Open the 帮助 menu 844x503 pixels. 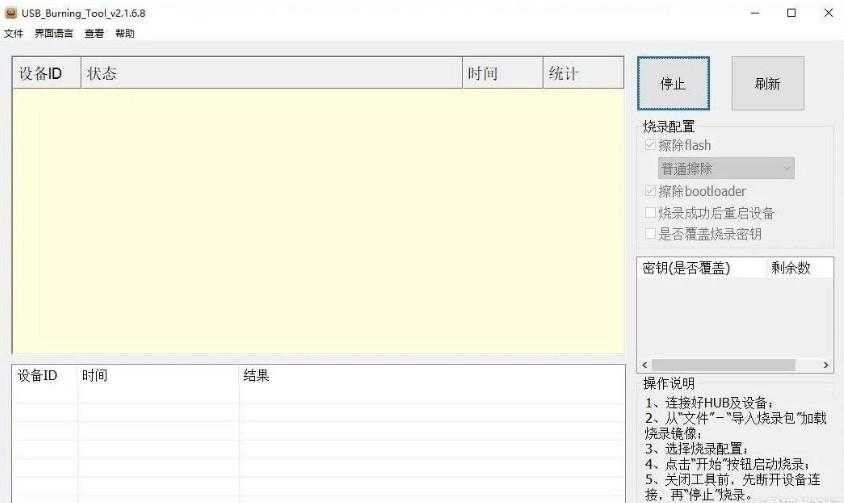point(124,33)
